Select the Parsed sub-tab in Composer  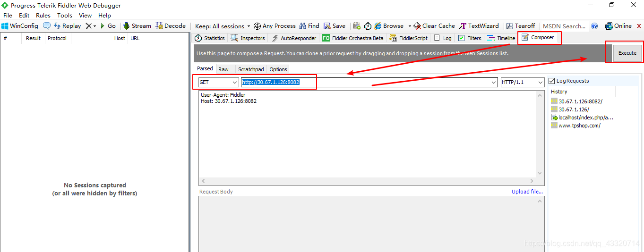[205, 69]
